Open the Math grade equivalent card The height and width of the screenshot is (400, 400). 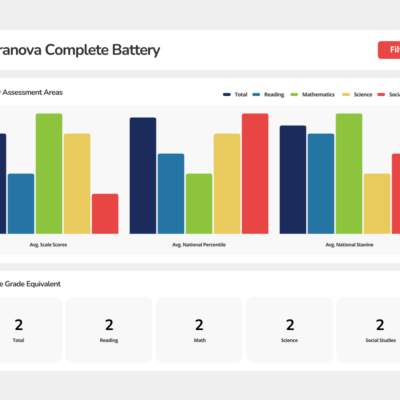pyautogui.click(x=199, y=330)
